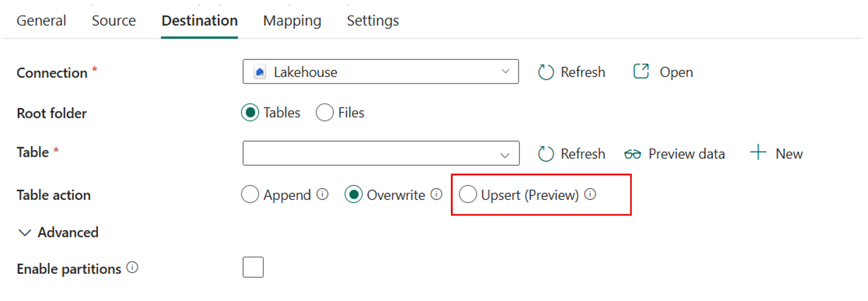Select the Tables root folder option

point(250,112)
